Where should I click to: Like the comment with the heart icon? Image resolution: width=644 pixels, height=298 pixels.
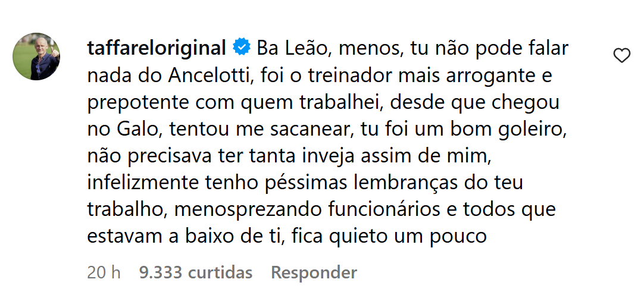(622, 57)
